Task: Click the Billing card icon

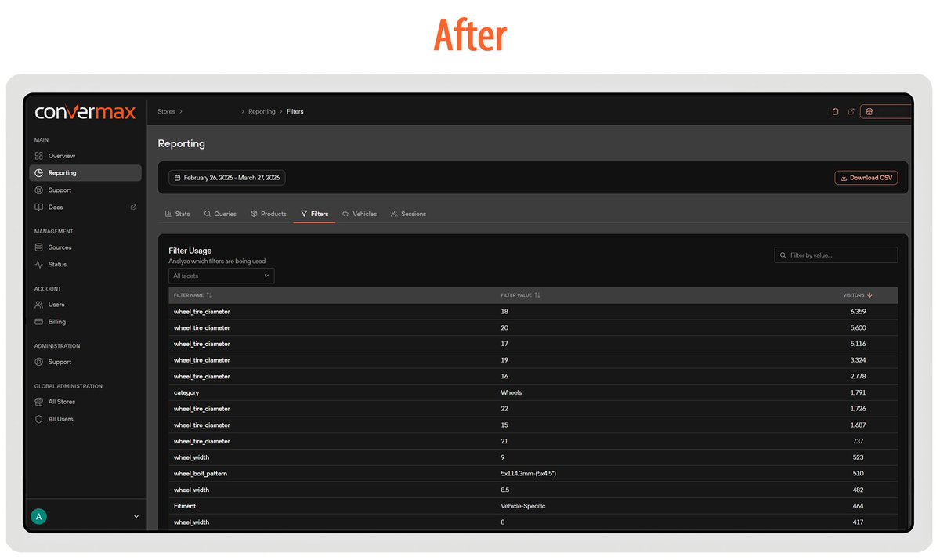Action: coord(39,322)
